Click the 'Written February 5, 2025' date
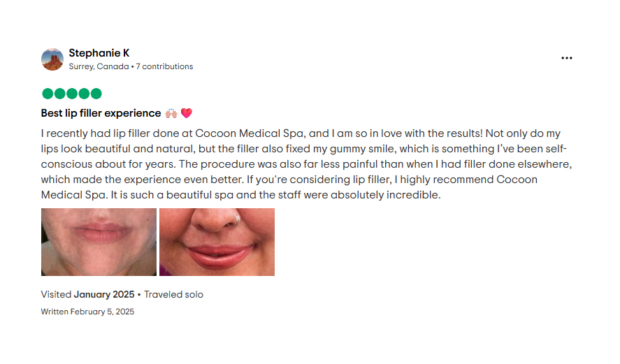The height and width of the screenshot is (364, 620). coord(87,312)
